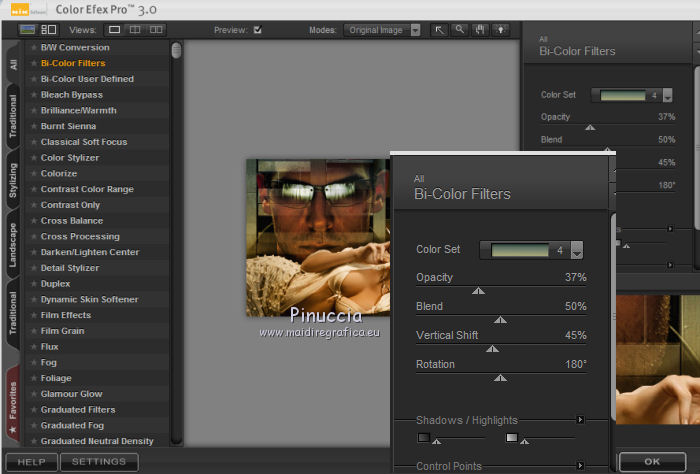The image size is (700, 474).
Task: Click Opacity slider handle in enlarged panel
Action: pos(478,291)
